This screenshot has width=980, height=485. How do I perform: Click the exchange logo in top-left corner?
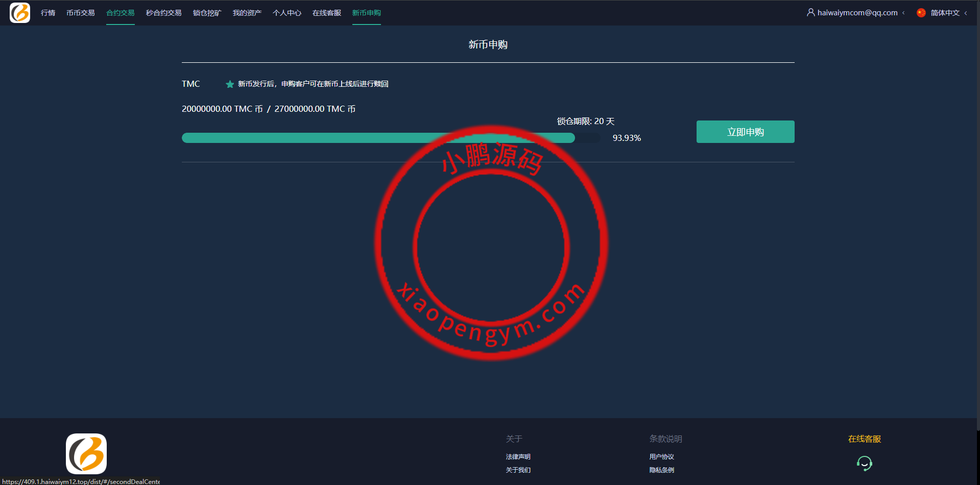click(19, 13)
